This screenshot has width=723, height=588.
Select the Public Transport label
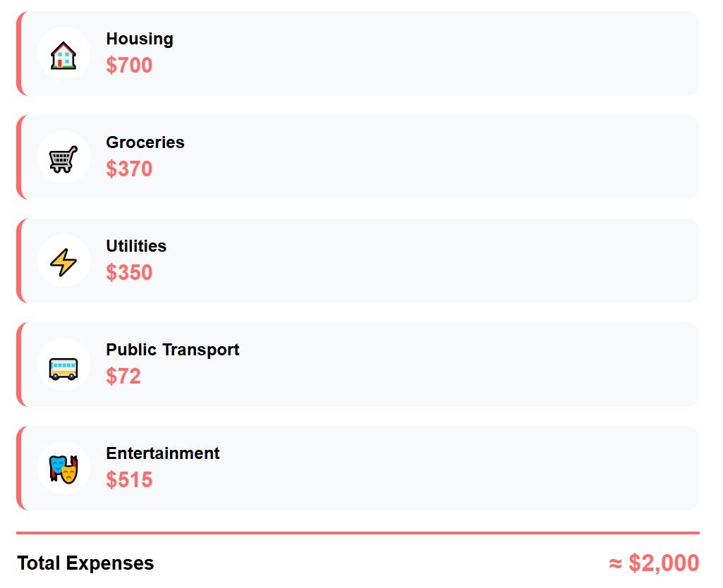click(173, 350)
